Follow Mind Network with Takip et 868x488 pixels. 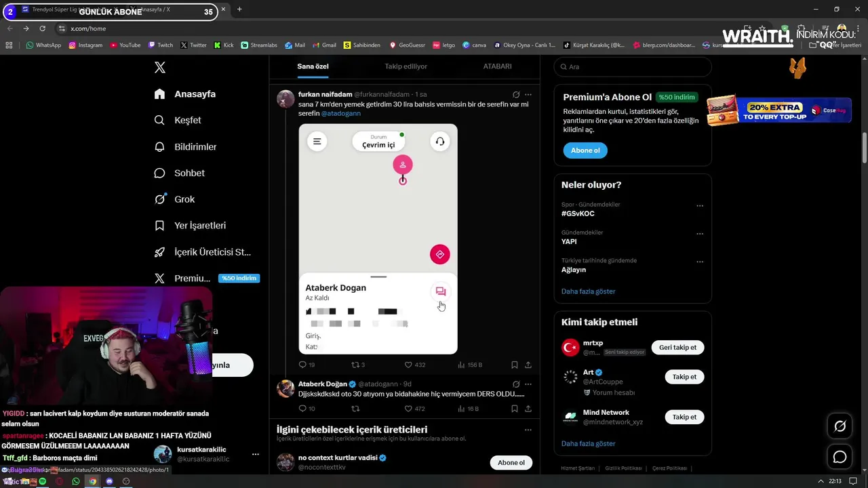[x=684, y=417]
